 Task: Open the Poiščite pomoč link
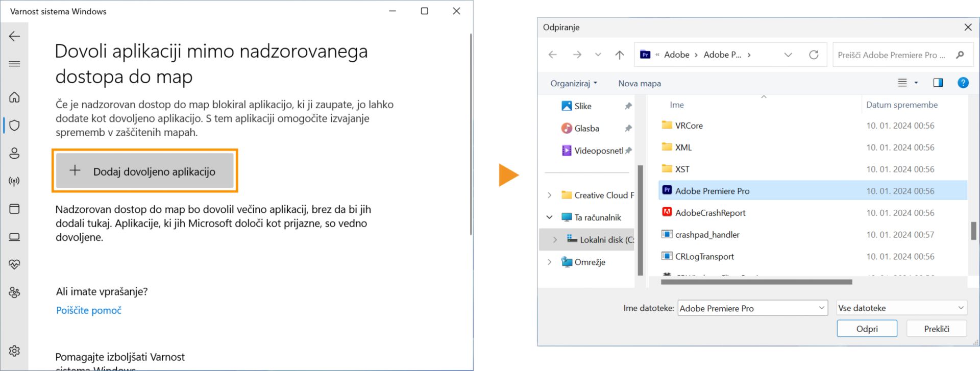click(89, 310)
